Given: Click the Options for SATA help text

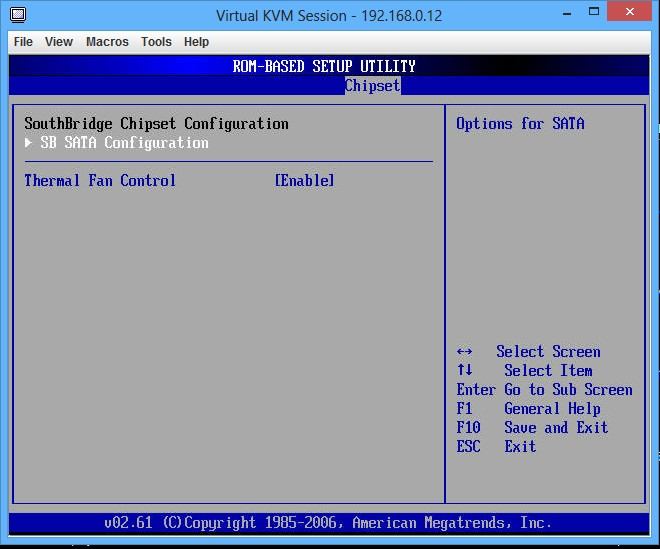Looking at the screenshot, I should (x=520, y=124).
